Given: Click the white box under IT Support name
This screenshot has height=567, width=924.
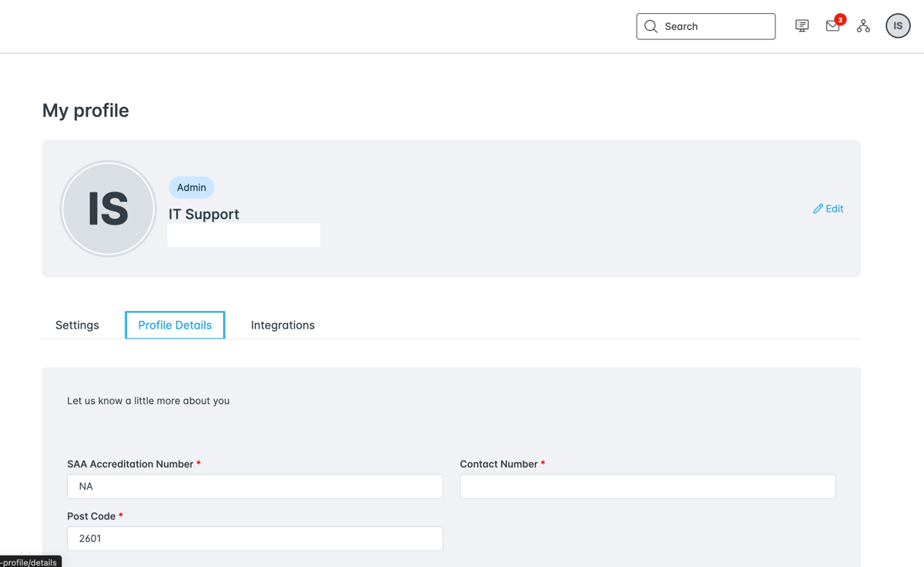Looking at the screenshot, I should (x=244, y=235).
